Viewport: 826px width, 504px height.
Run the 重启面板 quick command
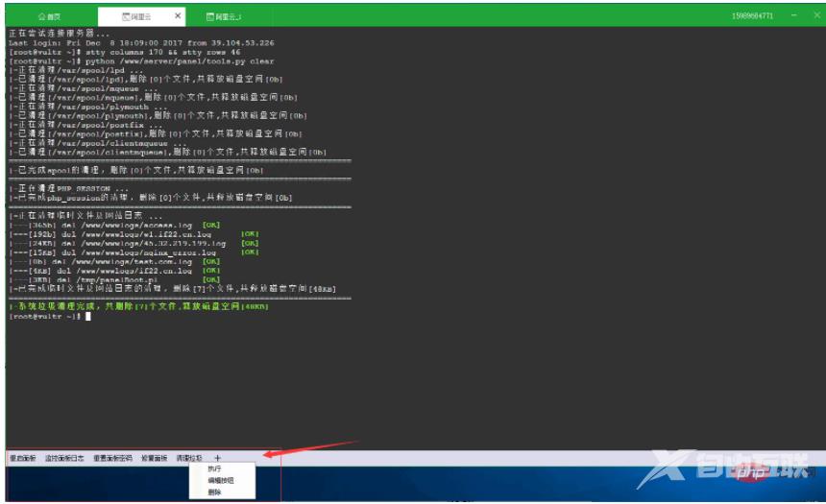[x=22, y=458]
